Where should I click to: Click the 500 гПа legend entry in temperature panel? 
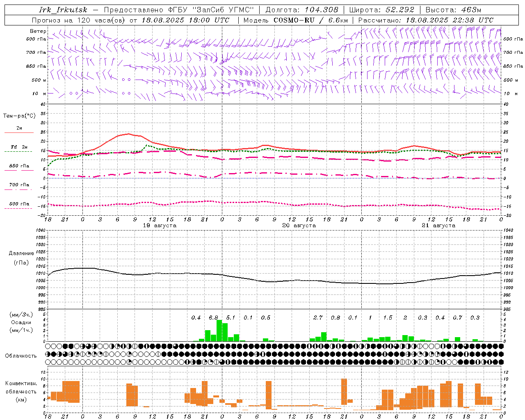[x=19, y=204]
